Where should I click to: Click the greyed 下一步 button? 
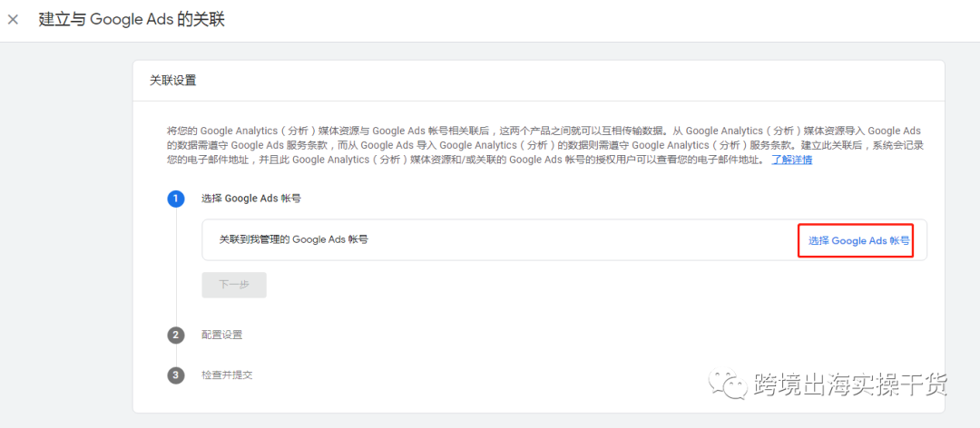click(234, 285)
